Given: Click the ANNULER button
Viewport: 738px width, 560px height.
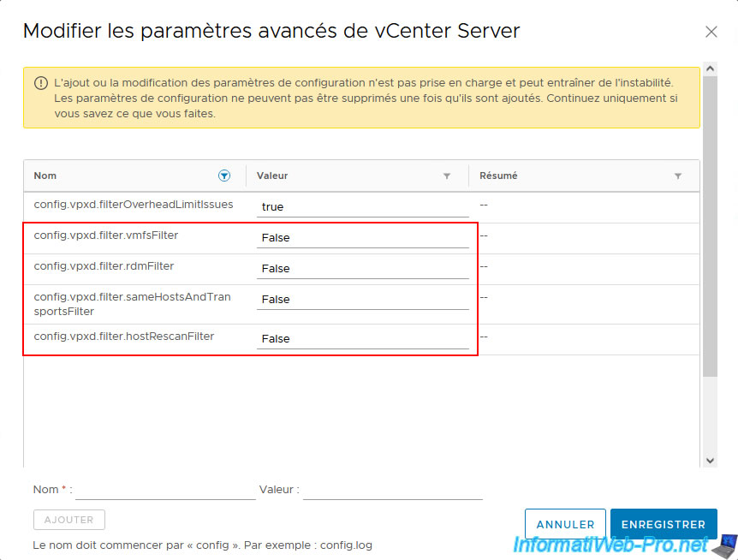Looking at the screenshot, I should click(565, 524).
